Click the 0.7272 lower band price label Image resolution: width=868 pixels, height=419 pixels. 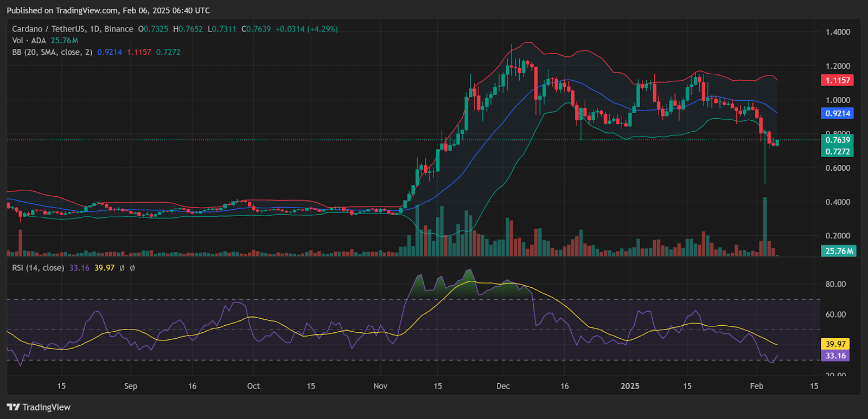pos(838,152)
